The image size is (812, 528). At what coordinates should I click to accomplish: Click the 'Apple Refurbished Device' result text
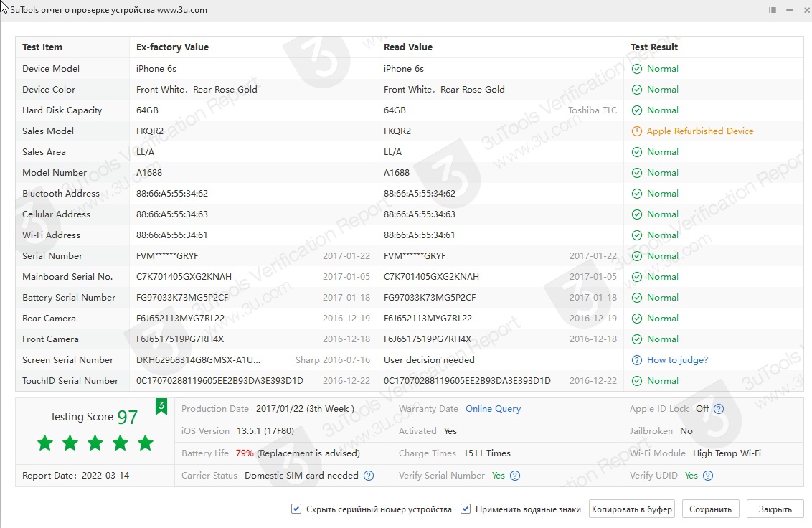point(700,131)
